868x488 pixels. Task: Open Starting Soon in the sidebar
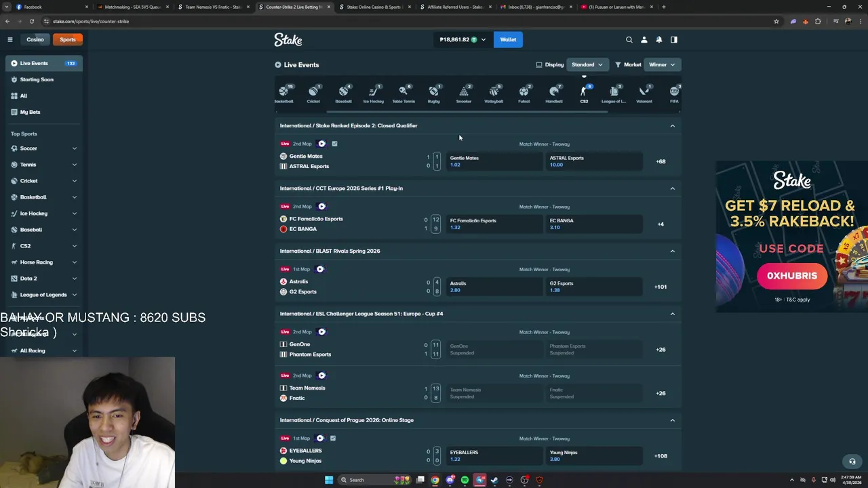tap(44, 79)
